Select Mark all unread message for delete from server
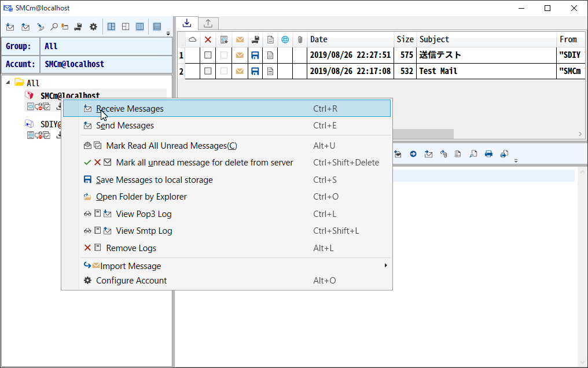 pyautogui.click(x=227, y=163)
